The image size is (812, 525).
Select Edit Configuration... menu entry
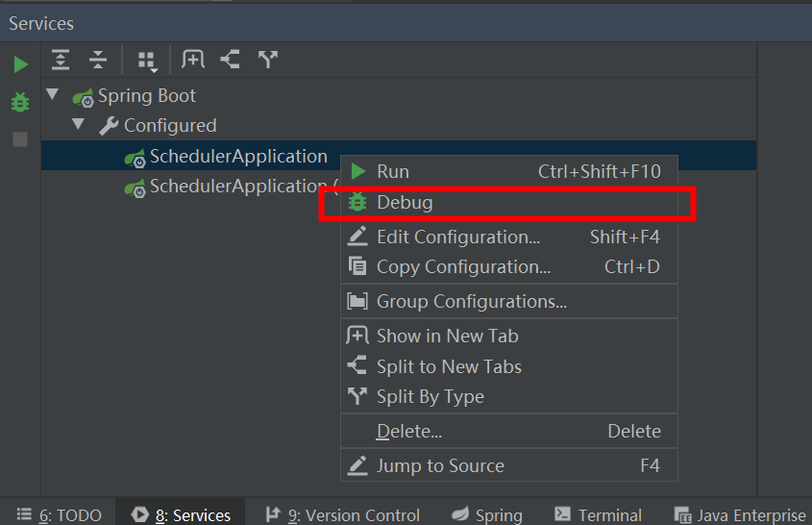coord(509,237)
